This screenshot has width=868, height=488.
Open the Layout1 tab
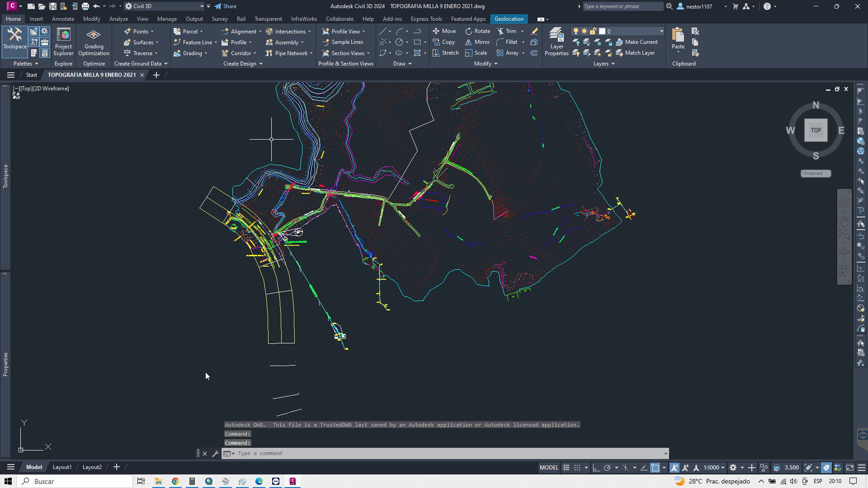point(62,467)
